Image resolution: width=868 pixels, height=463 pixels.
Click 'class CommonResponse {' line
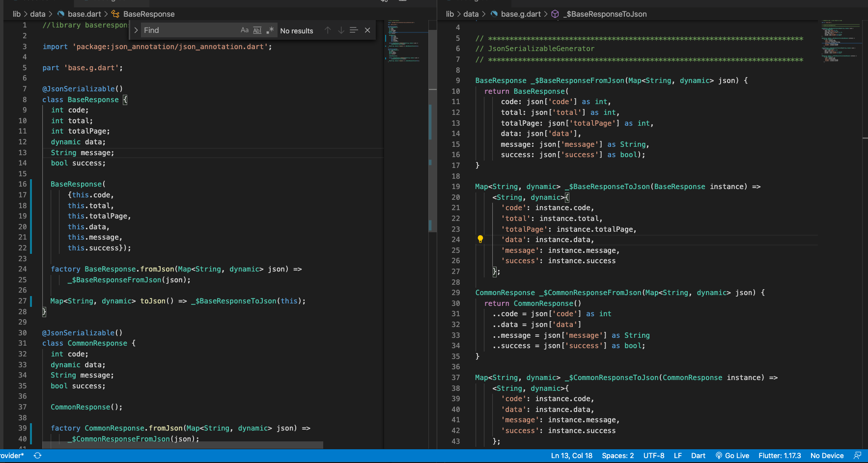(89, 343)
